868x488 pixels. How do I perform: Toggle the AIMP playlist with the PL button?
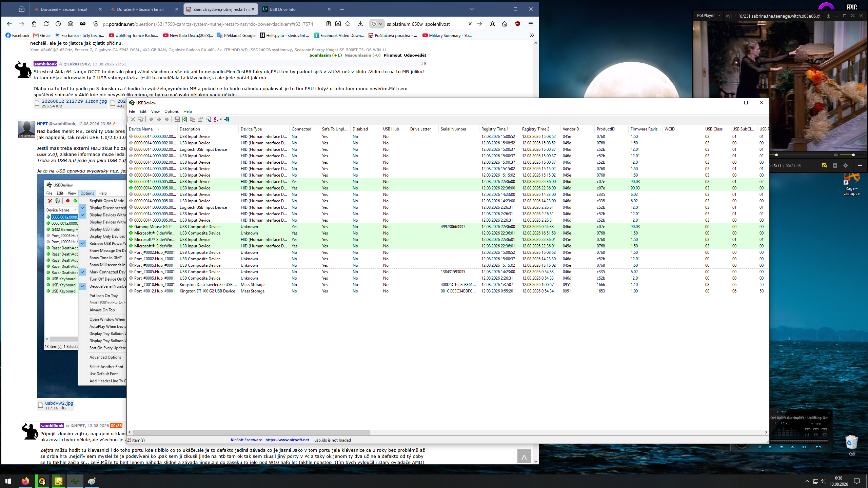[805, 447]
